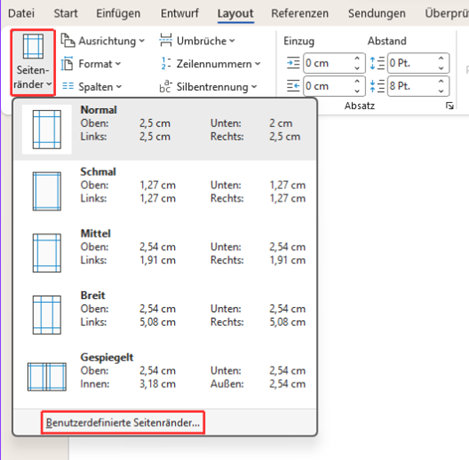The width and height of the screenshot is (469, 460).
Task: Click the Silbentrennung hyphenation icon
Action: coord(165,86)
